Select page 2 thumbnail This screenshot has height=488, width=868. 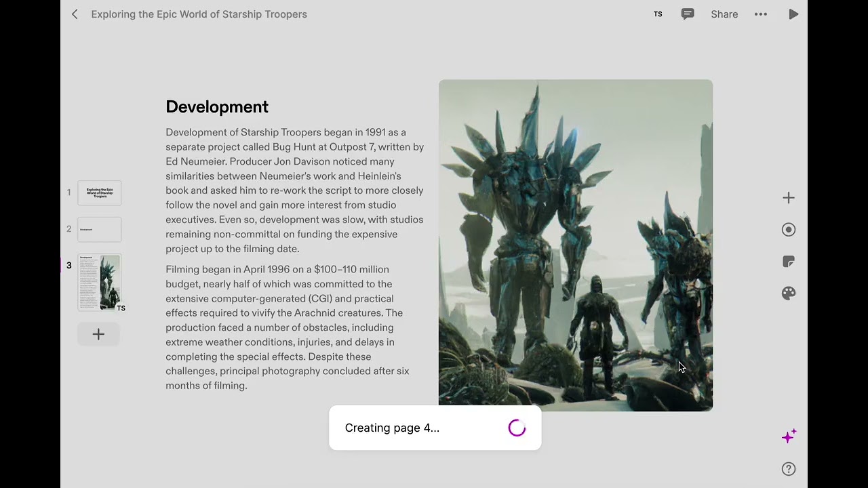click(100, 230)
